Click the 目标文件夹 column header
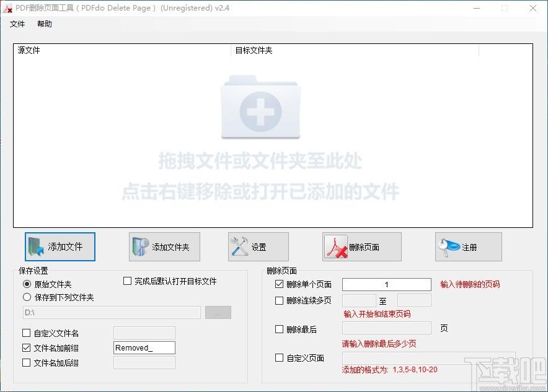The image size is (548, 392). tap(355, 50)
